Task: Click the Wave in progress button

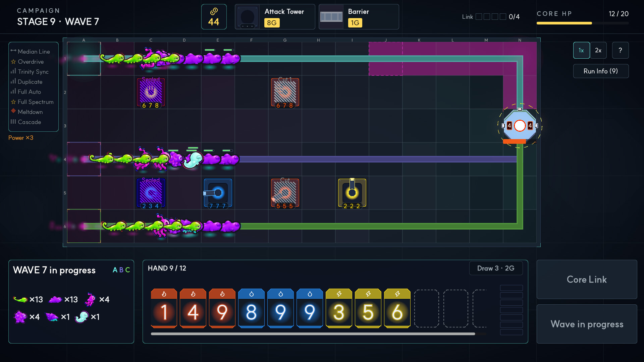Action: [x=587, y=324]
